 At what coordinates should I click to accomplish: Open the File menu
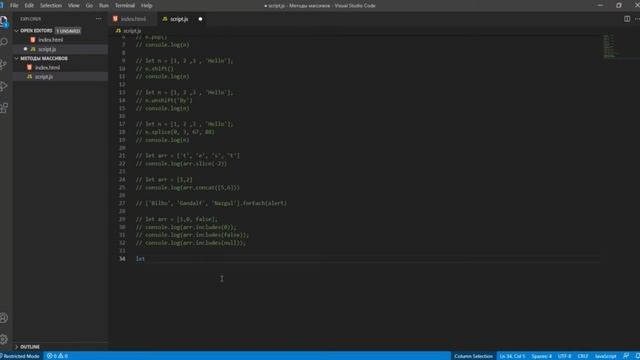tap(14, 6)
